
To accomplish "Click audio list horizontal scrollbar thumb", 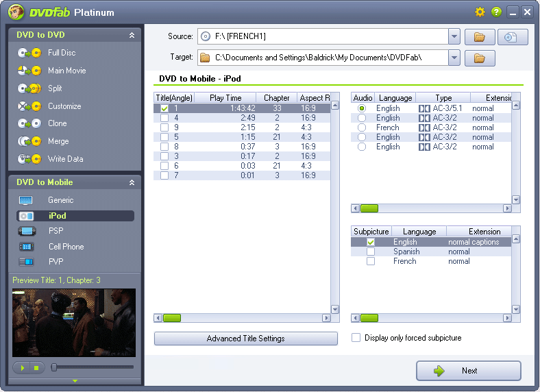I will click(x=369, y=208).
